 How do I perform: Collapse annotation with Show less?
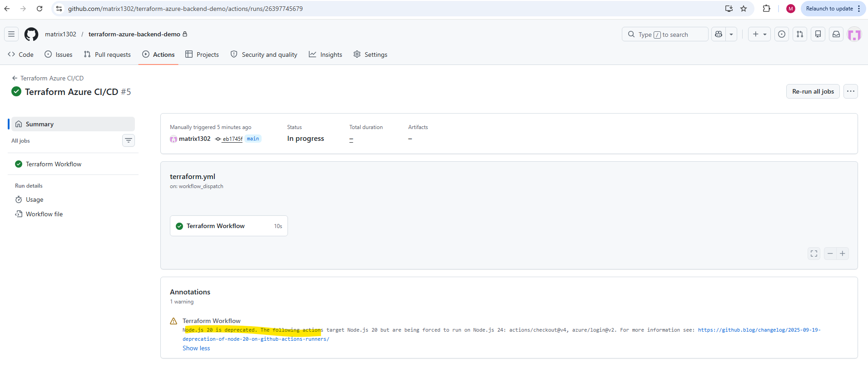pos(196,348)
